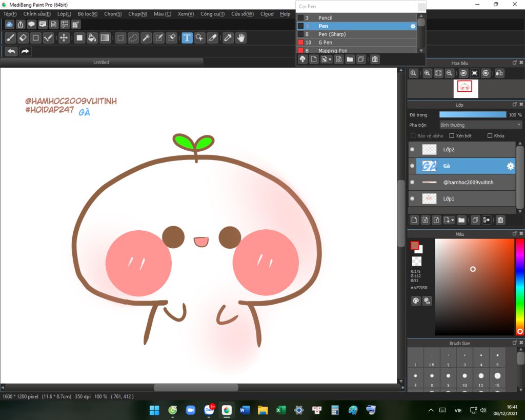Viewport: 525px width, 420px height.
Task: Select the Eyedropper tool
Action: click(x=228, y=38)
